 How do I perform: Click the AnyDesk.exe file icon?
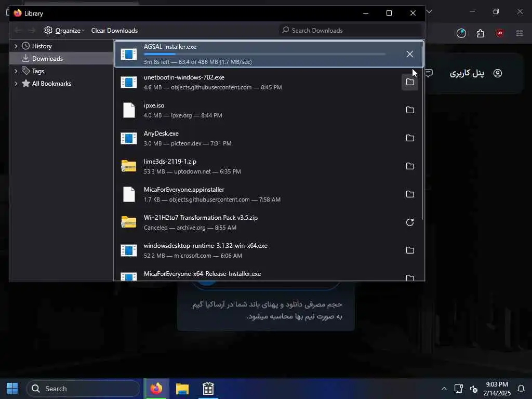(x=129, y=138)
